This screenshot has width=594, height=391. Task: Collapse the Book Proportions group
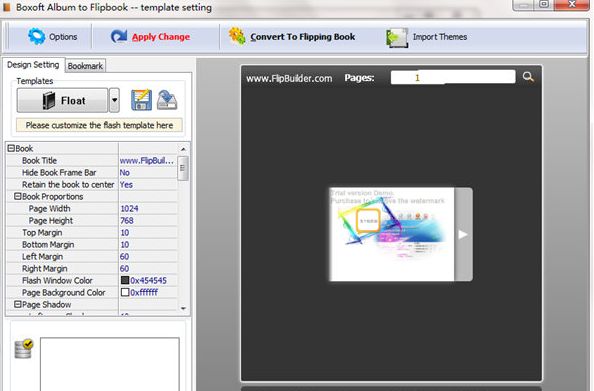coord(17,196)
